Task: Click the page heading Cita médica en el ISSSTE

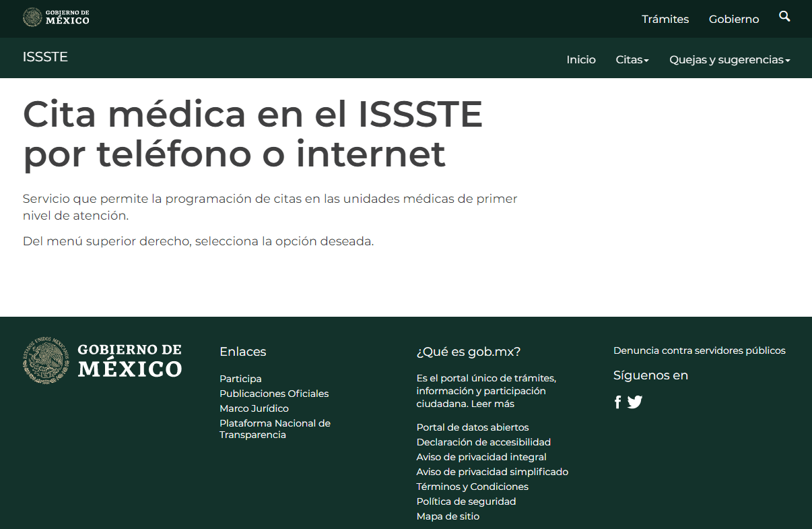Action: 252,134
